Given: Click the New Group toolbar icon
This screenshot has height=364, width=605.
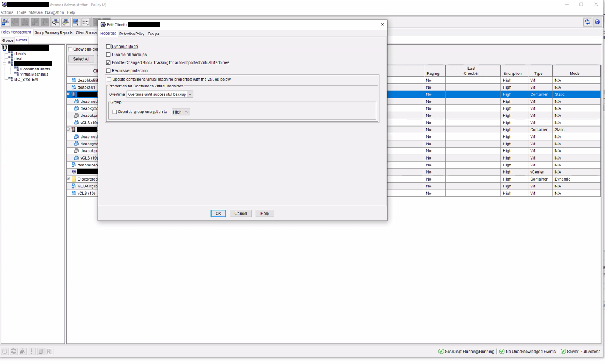Looking at the screenshot, I should [x=5, y=22].
